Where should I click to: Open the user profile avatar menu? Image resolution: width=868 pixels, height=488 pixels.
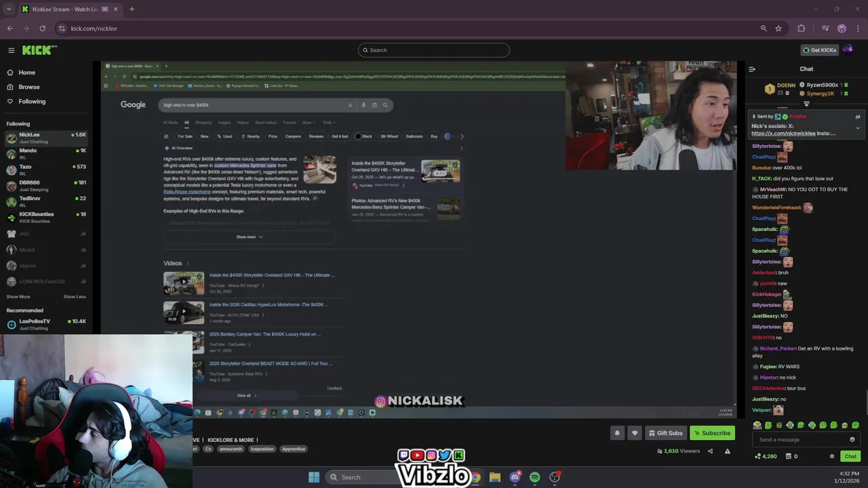point(848,49)
